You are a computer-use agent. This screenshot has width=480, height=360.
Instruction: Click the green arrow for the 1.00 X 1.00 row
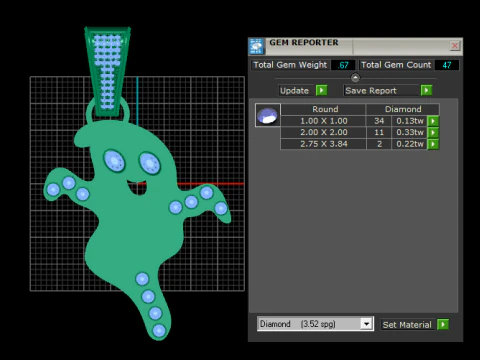point(433,121)
